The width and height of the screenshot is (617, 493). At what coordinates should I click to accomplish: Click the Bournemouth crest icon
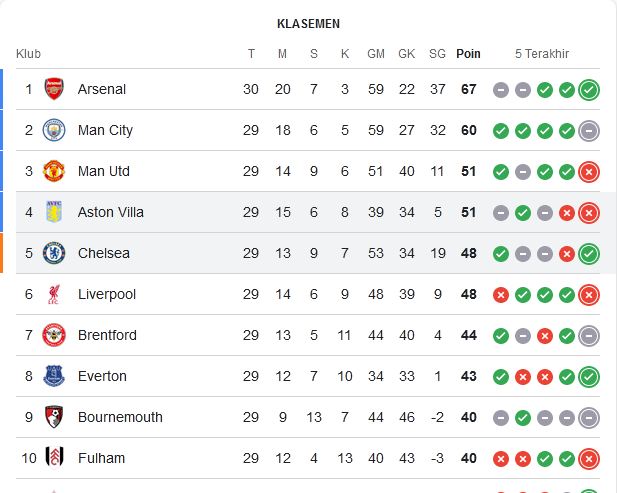(x=54, y=417)
